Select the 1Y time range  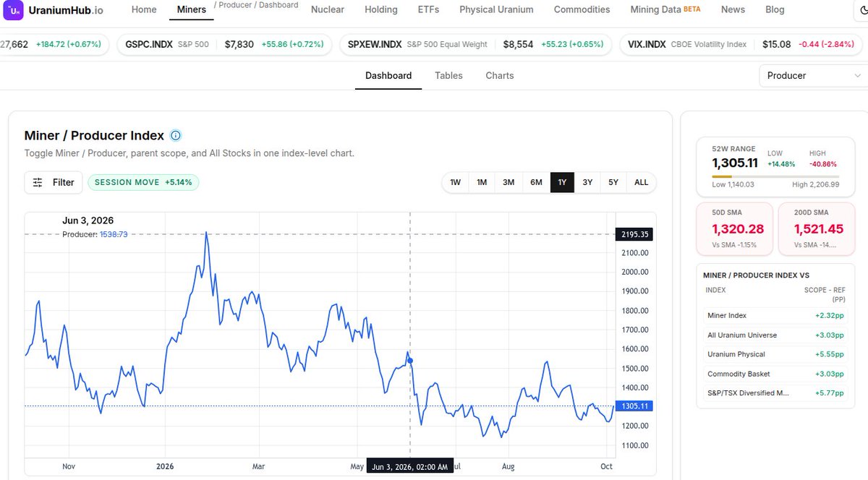[x=562, y=182]
